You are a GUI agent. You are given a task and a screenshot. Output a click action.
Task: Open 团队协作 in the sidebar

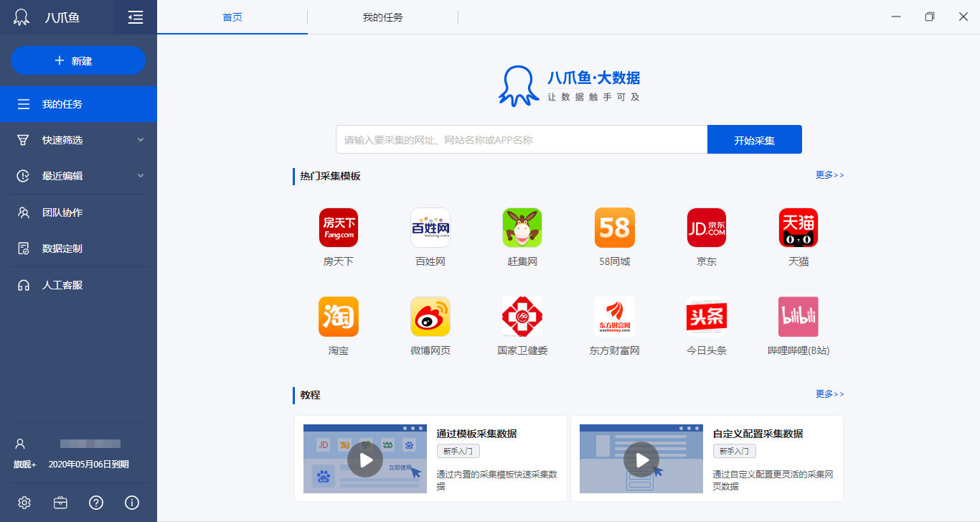pyautogui.click(x=78, y=213)
